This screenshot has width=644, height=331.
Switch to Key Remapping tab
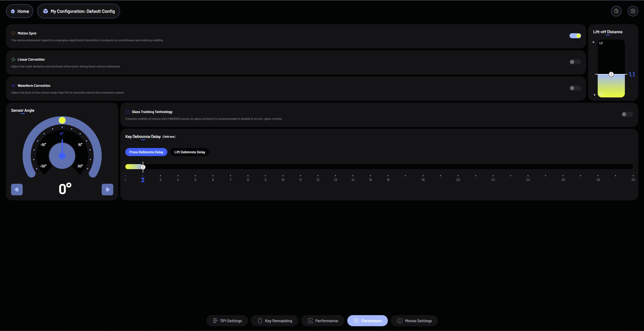(275, 321)
